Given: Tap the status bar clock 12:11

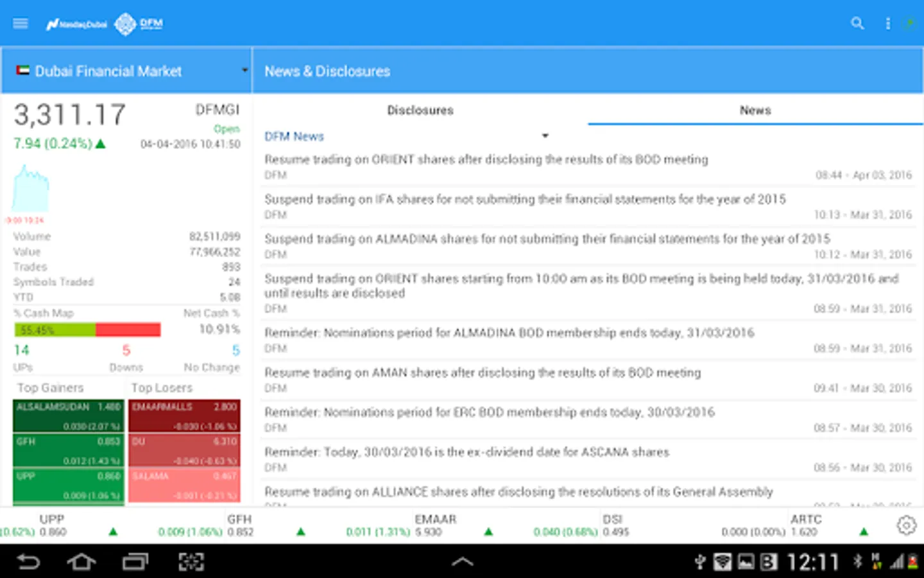Looking at the screenshot, I should point(813,563).
